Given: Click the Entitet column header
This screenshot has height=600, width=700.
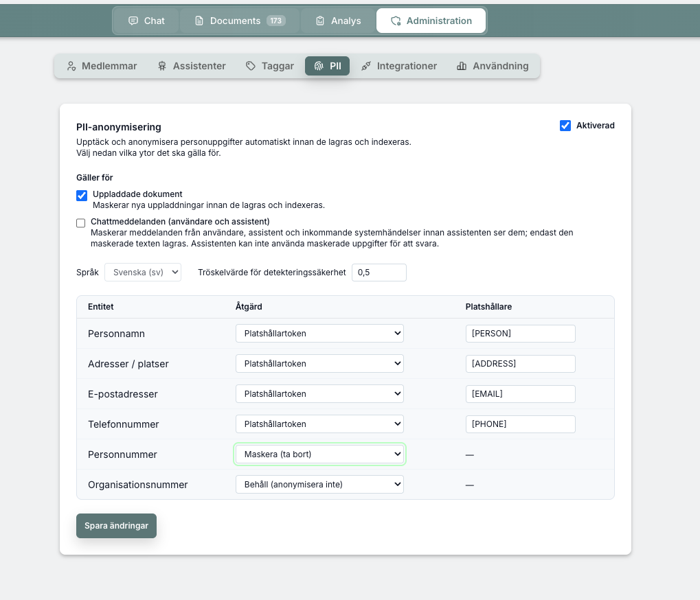Looking at the screenshot, I should tap(101, 307).
